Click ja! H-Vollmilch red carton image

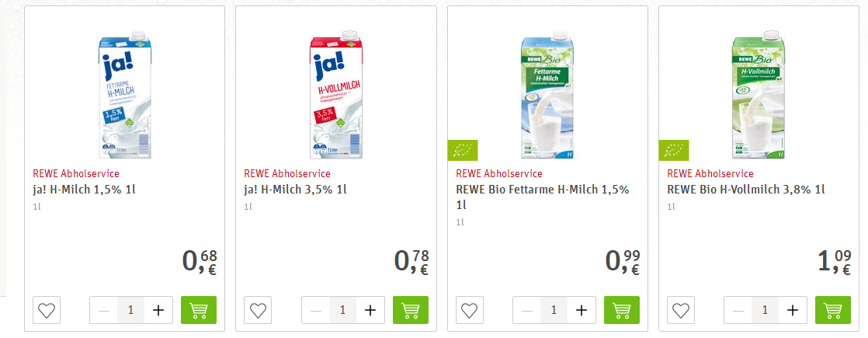[x=335, y=93]
